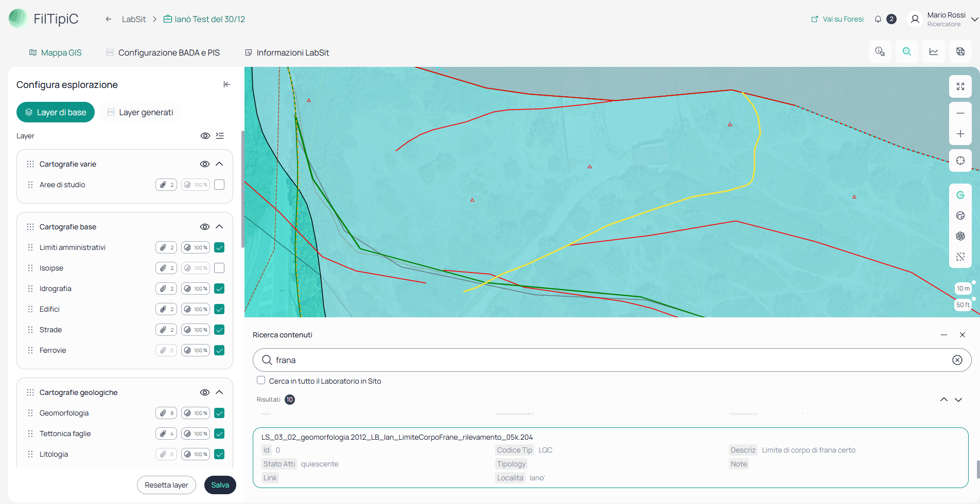Close the Ricerca contenuti panel
This screenshot has height=504, width=980.
click(962, 335)
